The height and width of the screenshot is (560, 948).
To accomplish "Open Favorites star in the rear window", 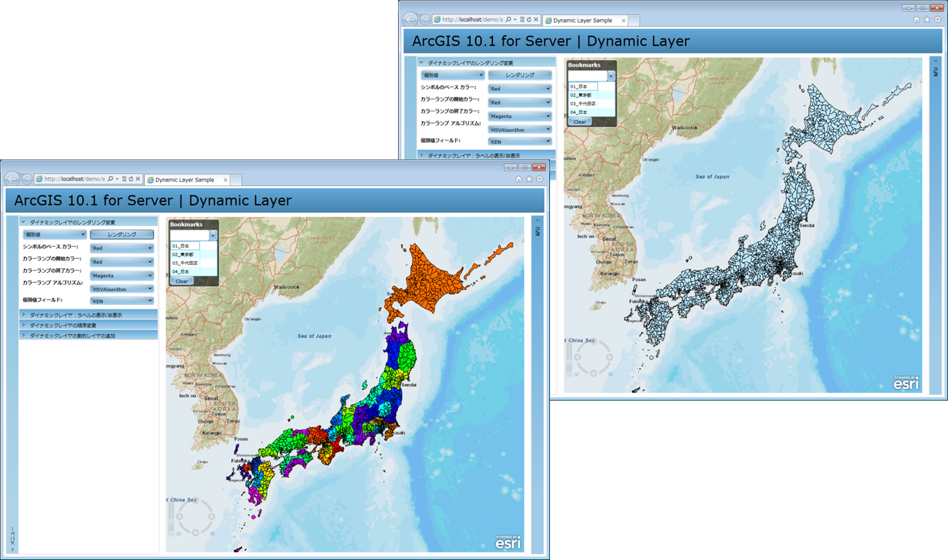I will click(x=927, y=20).
